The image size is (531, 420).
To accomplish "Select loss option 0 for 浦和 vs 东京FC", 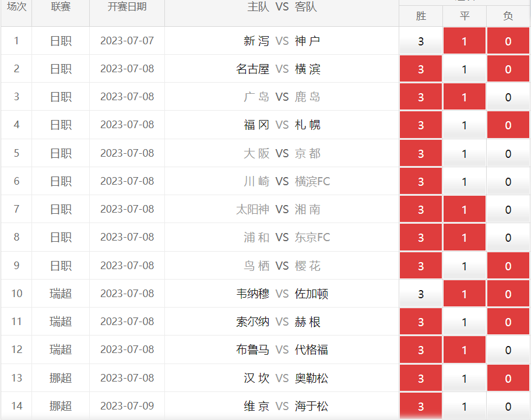I will (x=508, y=238).
